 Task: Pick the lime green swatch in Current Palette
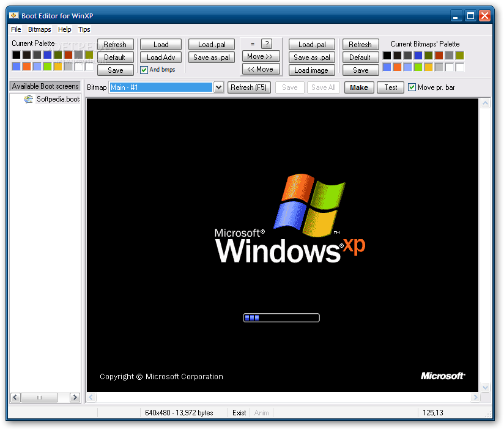point(47,67)
